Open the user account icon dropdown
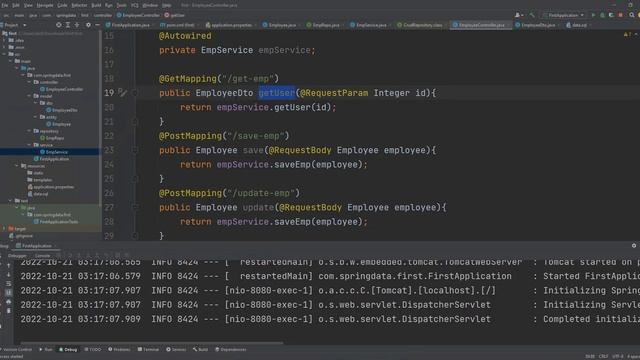Screen dimensions: 640x360 [x=519, y=15]
